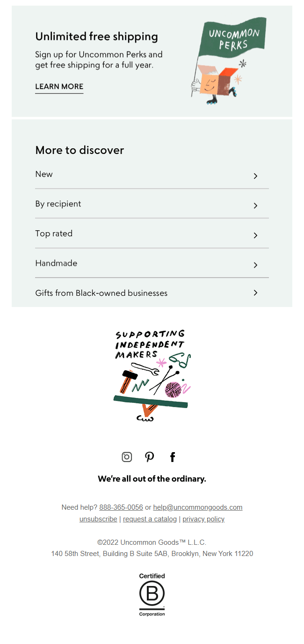The image size is (304, 644).
Task: Click the help@uncommongoods.com email link
Action: click(x=198, y=507)
